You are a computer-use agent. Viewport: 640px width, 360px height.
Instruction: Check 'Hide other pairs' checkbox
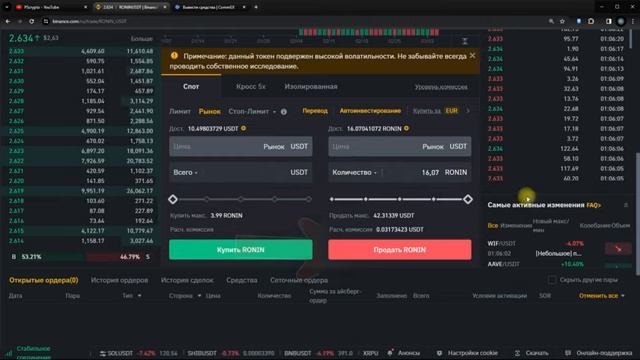click(552, 280)
